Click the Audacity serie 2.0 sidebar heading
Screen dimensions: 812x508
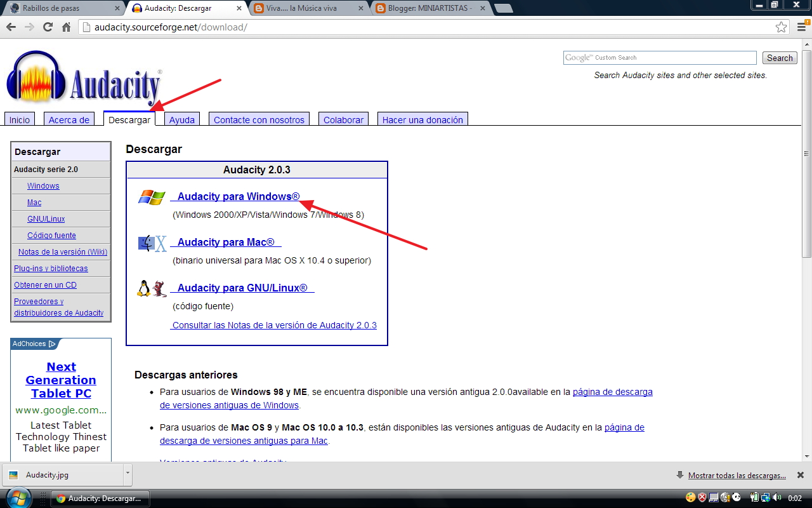click(61, 170)
